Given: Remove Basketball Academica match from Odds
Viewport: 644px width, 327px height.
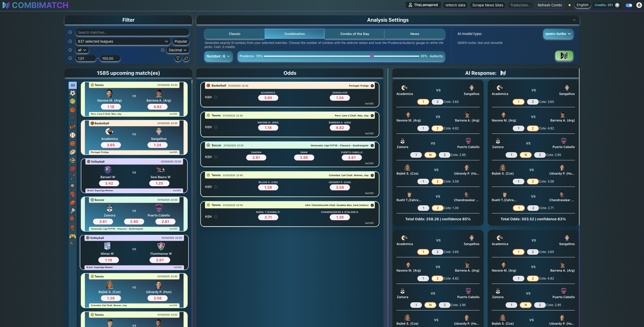Looking at the screenshot, I should (x=372, y=86).
